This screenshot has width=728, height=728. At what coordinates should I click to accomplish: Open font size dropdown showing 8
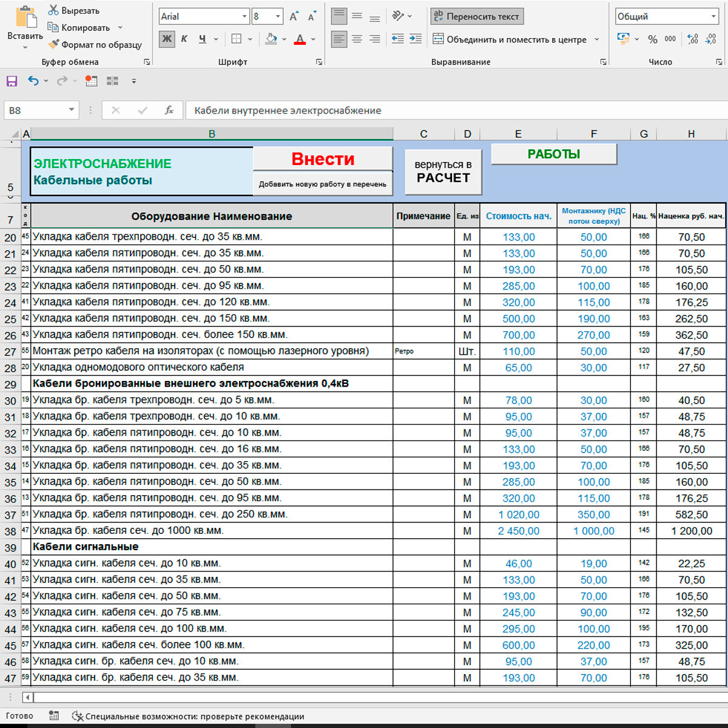tap(278, 16)
